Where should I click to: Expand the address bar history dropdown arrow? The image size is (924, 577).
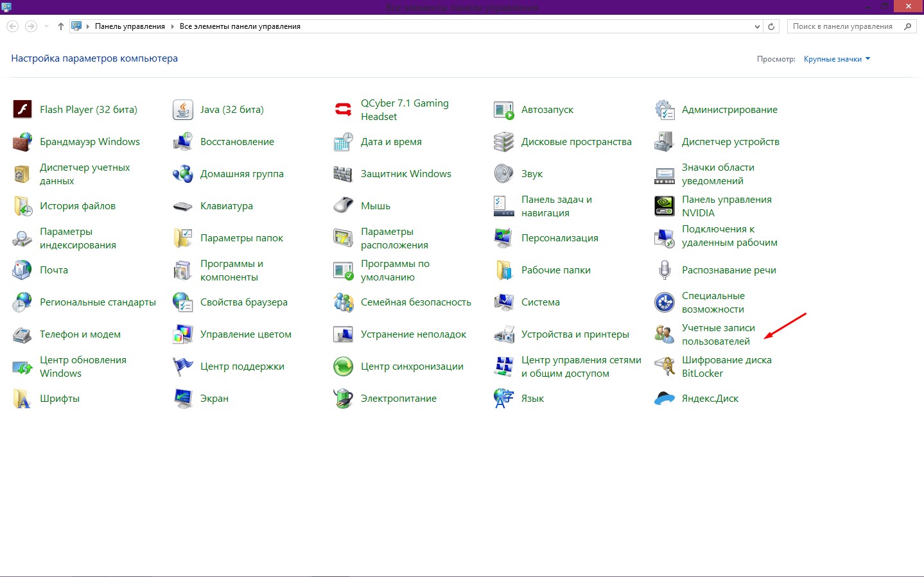(x=757, y=26)
